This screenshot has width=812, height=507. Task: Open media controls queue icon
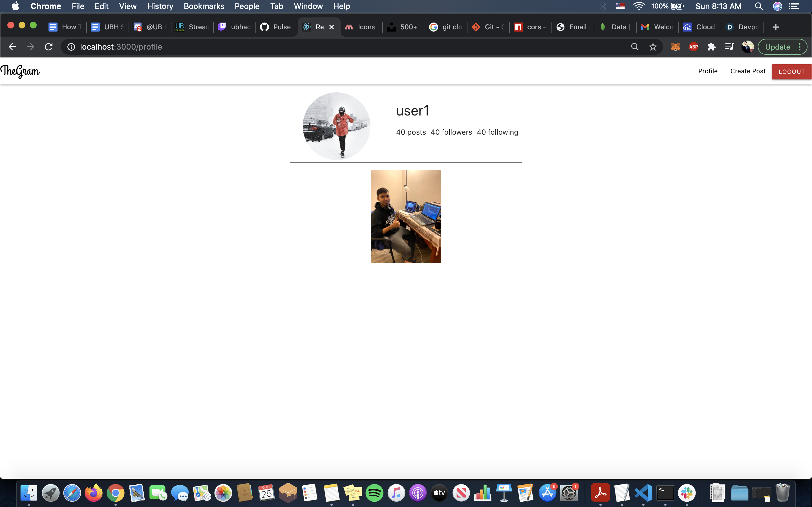click(x=729, y=47)
